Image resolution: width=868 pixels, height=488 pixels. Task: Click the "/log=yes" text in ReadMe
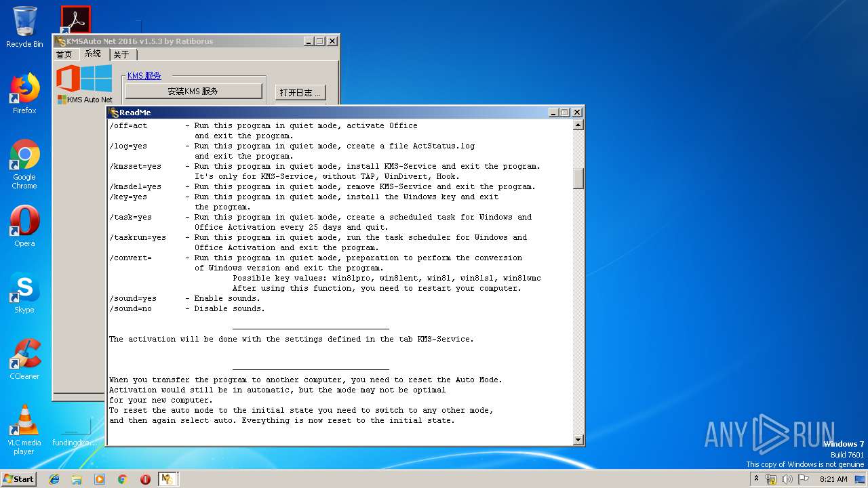[x=128, y=146]
